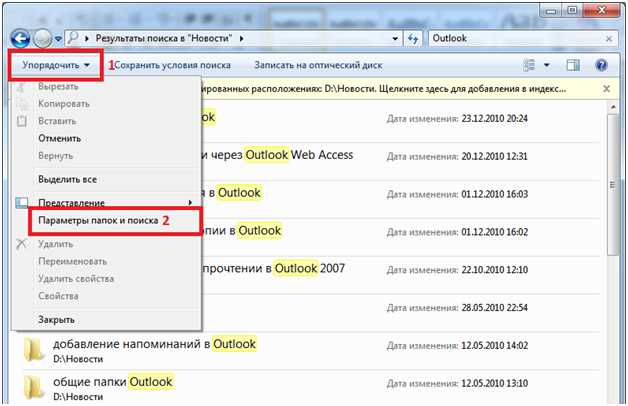
Task: Open the address bar history dropdown arrow
Action: pos(395,39)
